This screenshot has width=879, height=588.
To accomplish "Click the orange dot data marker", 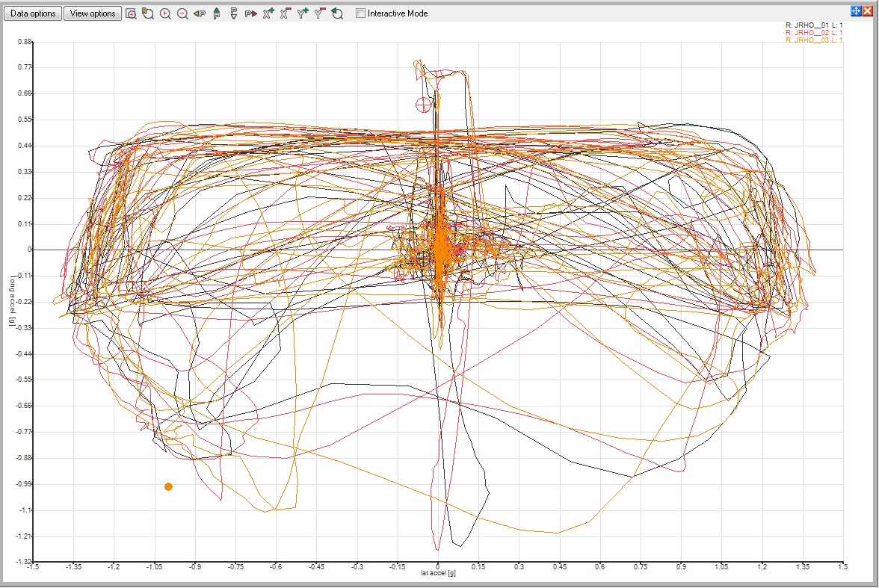I will click(x=168, y=486).
